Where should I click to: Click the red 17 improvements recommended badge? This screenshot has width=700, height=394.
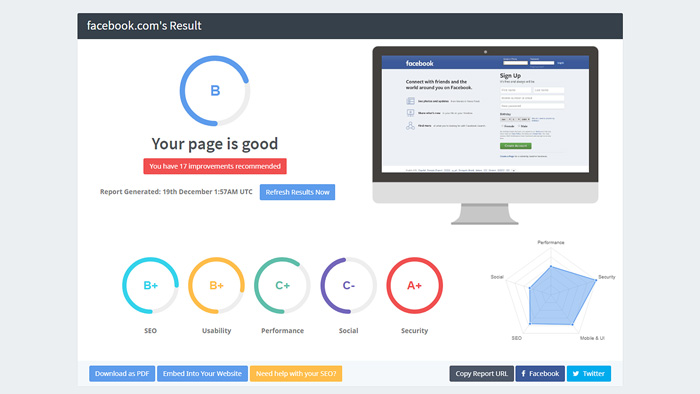215,166
